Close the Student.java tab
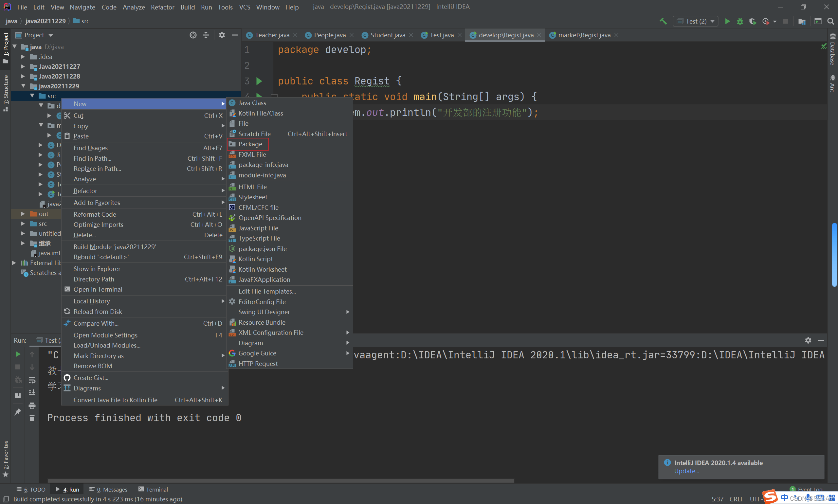Screen dimensions: 838x504 point(411,35)
